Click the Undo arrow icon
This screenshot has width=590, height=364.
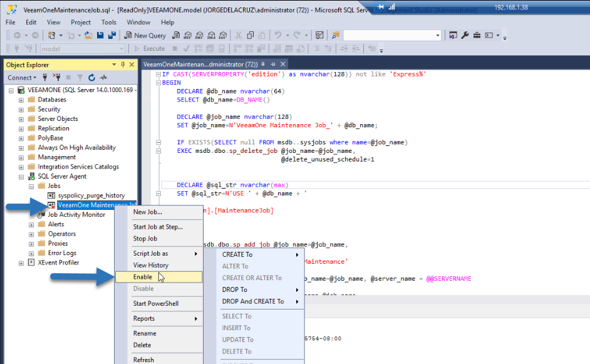point(277,35)
